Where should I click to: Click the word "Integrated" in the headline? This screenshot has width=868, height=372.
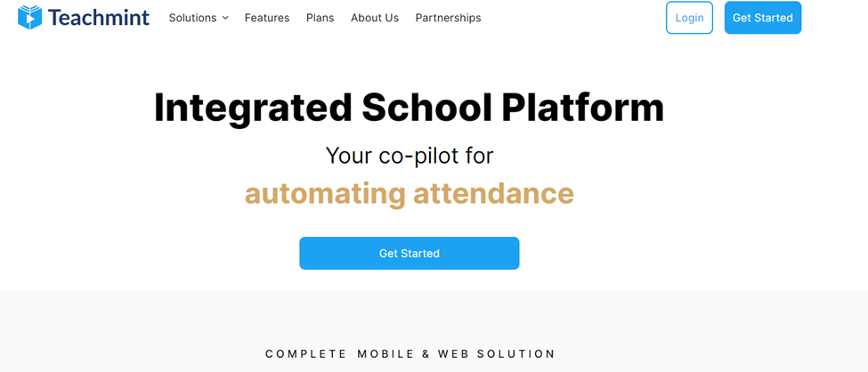[x=253, y=109]
